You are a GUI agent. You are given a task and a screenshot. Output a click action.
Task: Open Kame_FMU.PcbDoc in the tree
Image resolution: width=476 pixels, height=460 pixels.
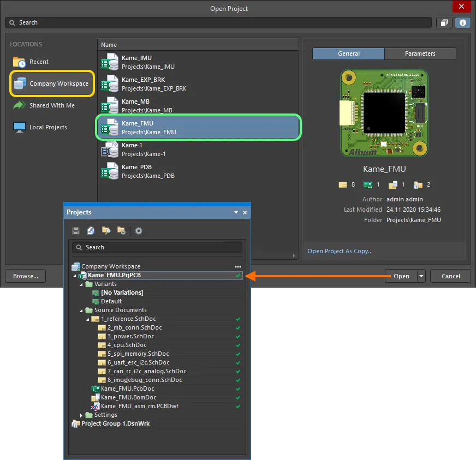(127, 389)
